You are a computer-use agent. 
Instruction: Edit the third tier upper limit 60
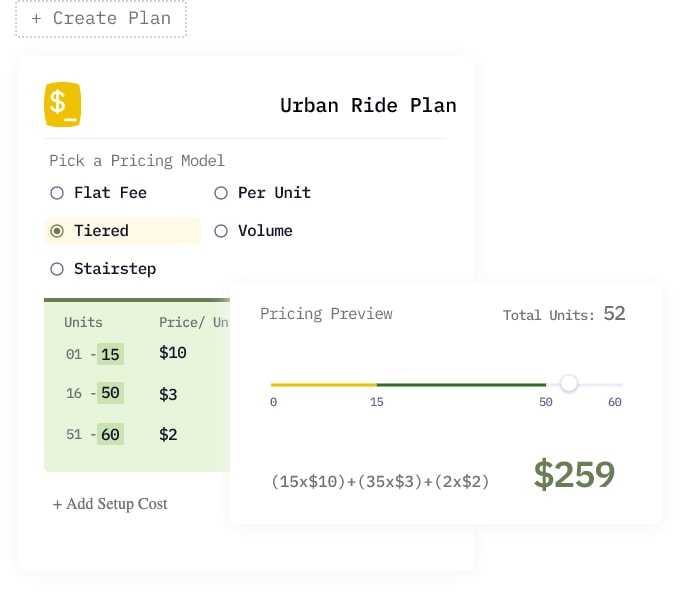click(x=110, y=434)
